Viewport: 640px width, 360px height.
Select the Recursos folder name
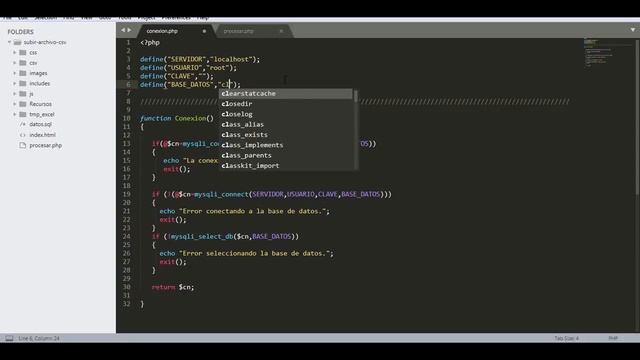click(40, 104)
